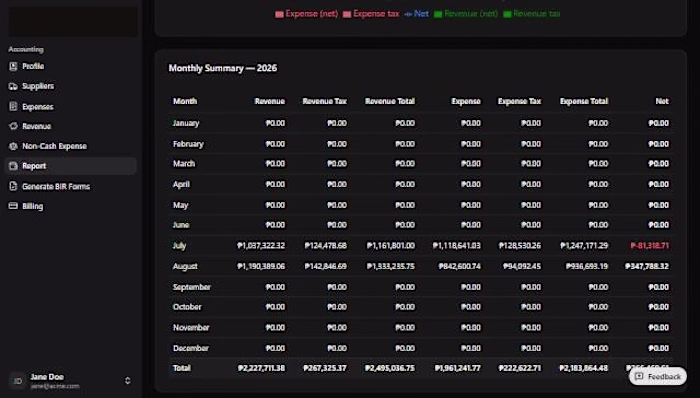Click the Expense column header

pos(466,101)
